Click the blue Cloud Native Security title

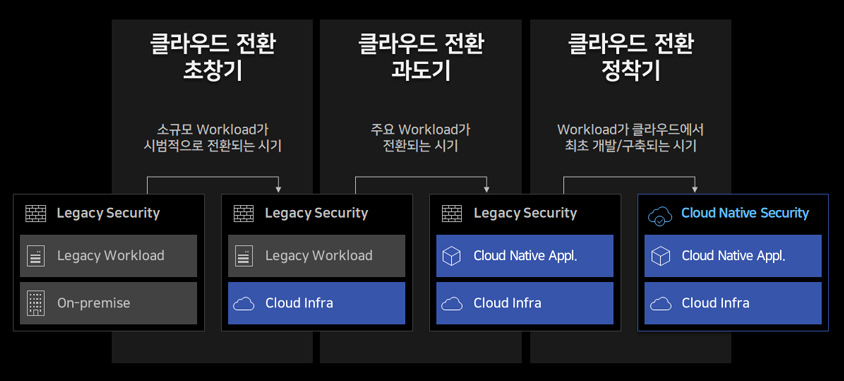pyautogui.click(x=745, y=213)
